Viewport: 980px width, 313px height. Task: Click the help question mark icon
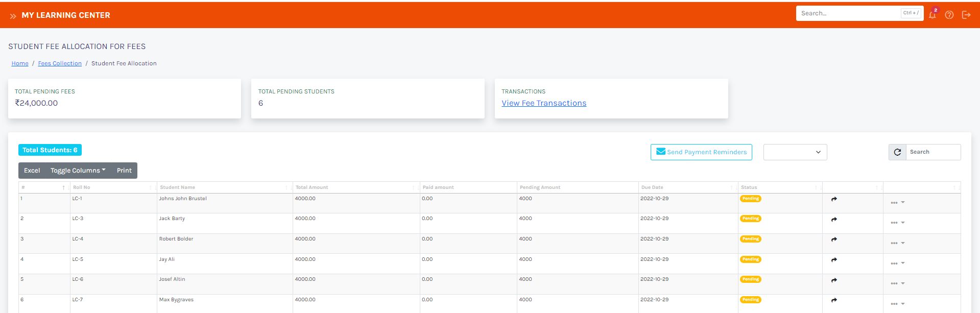(949, 15)
